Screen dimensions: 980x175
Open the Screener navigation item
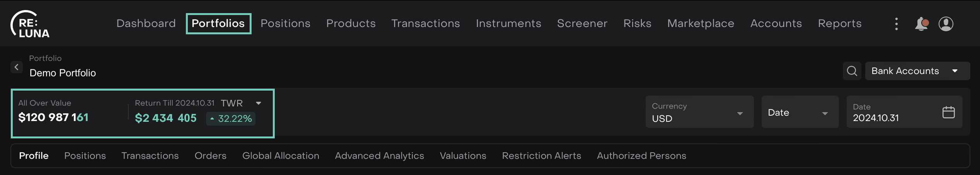click(x=582, y=24)
